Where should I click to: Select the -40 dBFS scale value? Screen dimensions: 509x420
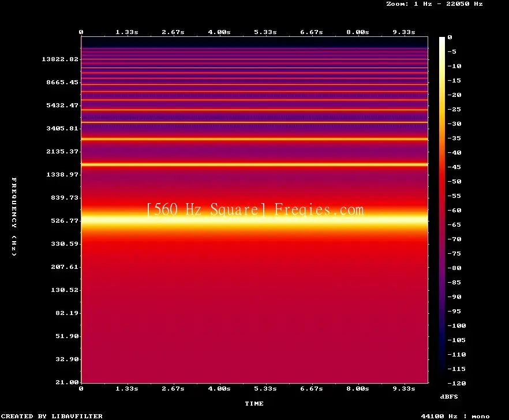click(454, 152)
